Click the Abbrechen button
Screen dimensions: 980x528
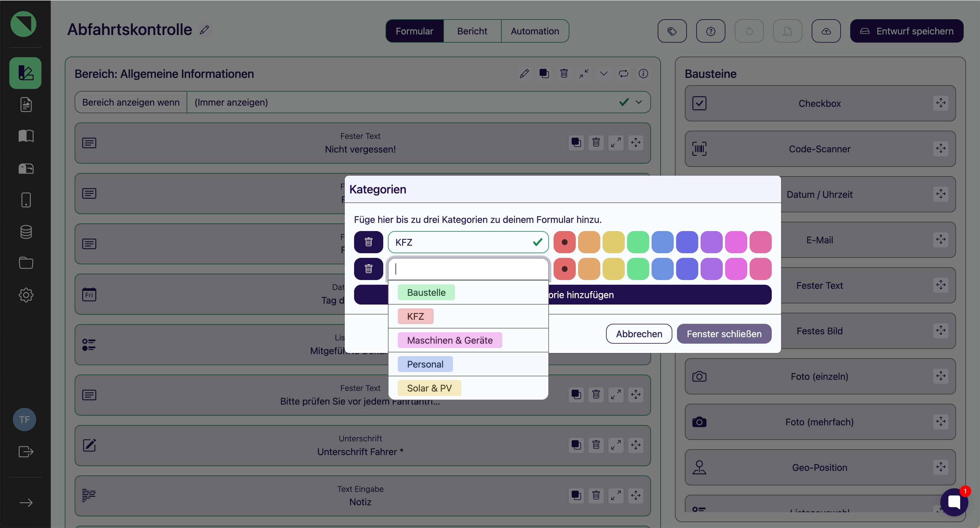point(639,334)
